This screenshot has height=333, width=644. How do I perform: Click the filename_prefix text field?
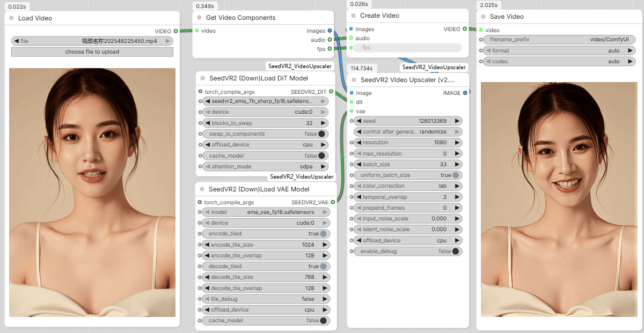(559, 40)
